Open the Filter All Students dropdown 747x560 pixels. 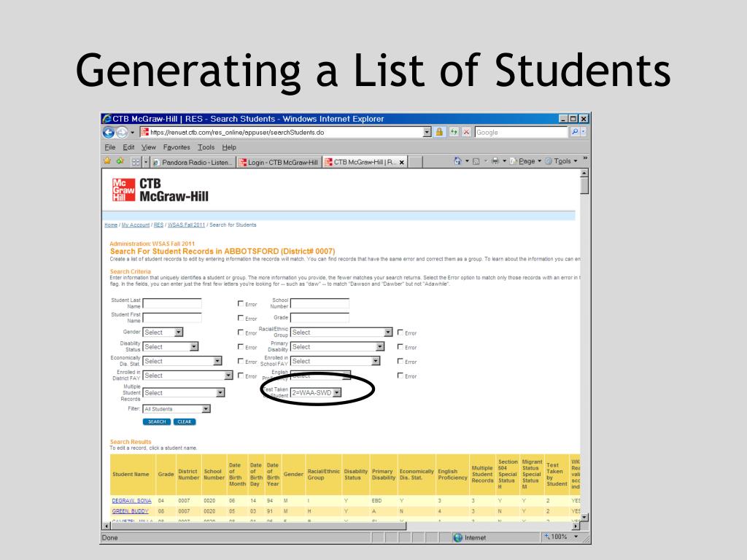pyautogui.click(x=177, y=409)
